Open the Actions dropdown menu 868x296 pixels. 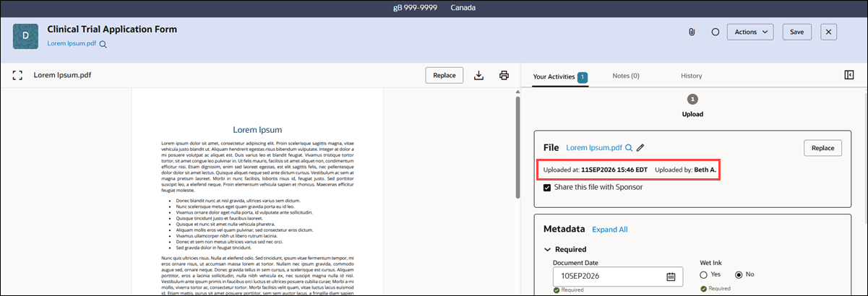(x=749, y=32)
